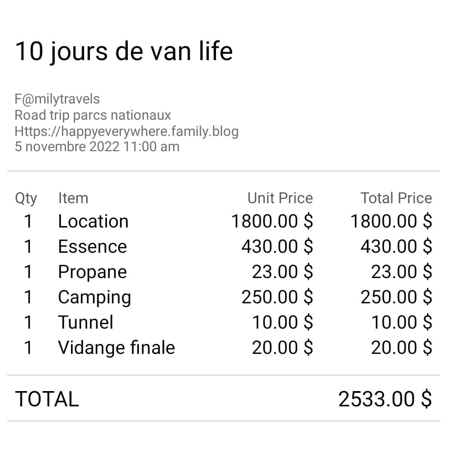The height and width of the screenshot is (476, 449).
Task: Select the 5 novembre 2022 date line
Action: pos(97,146)
